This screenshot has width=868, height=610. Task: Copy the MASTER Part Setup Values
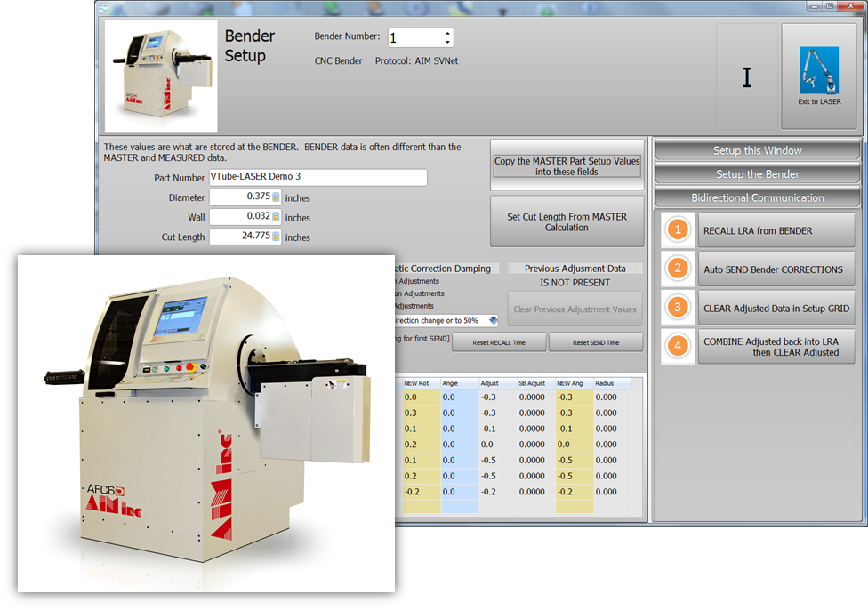tap(567, 166)
